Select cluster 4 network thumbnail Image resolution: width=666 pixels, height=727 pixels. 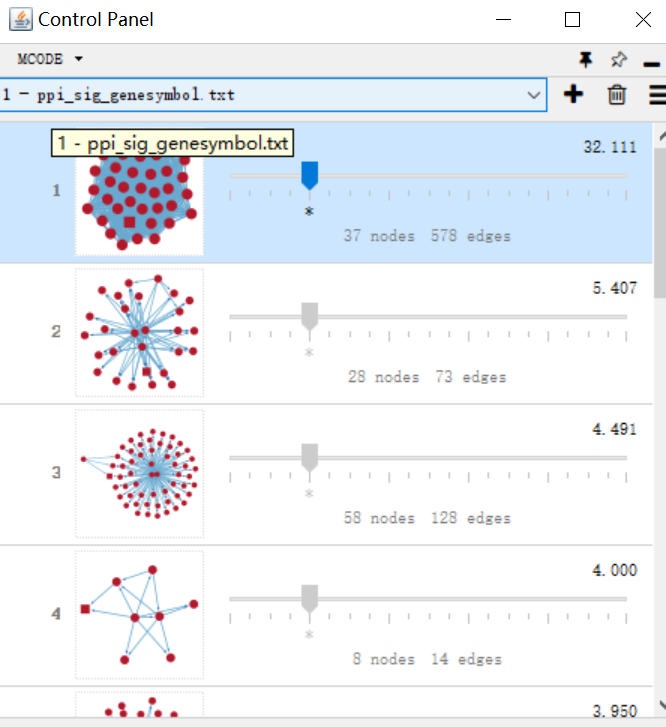click(x=140, y=614)
